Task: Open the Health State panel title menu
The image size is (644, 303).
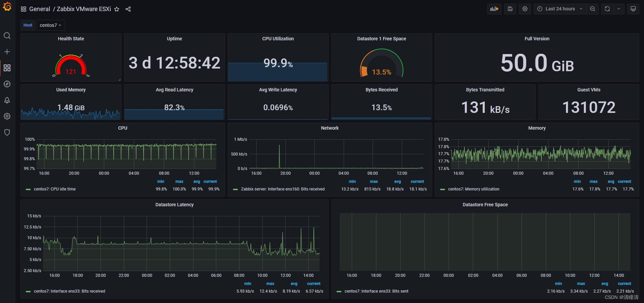Action: pyautogui.click(x=71, y=39)
